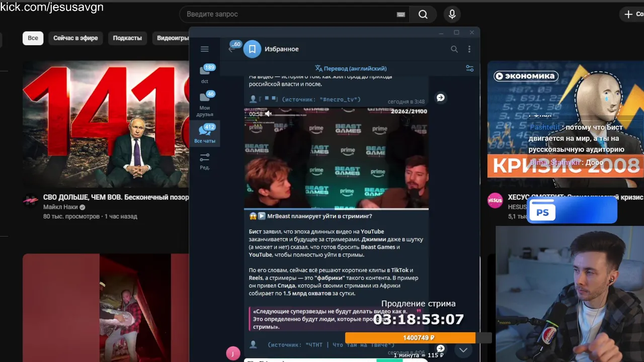644x362 pixels.
Task: Select the blue PS overlay badge
Action: 572,210
